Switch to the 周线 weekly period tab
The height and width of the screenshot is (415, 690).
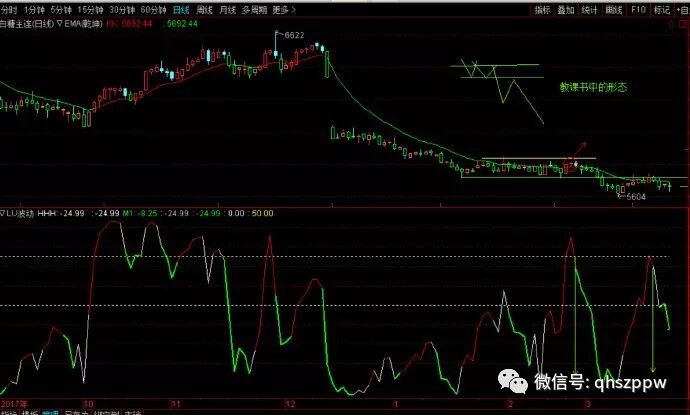[204, 10]
